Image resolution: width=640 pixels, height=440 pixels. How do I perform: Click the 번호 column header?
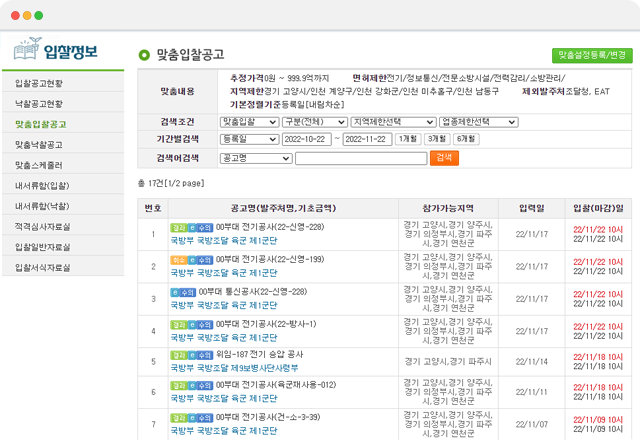click(153, 209)
